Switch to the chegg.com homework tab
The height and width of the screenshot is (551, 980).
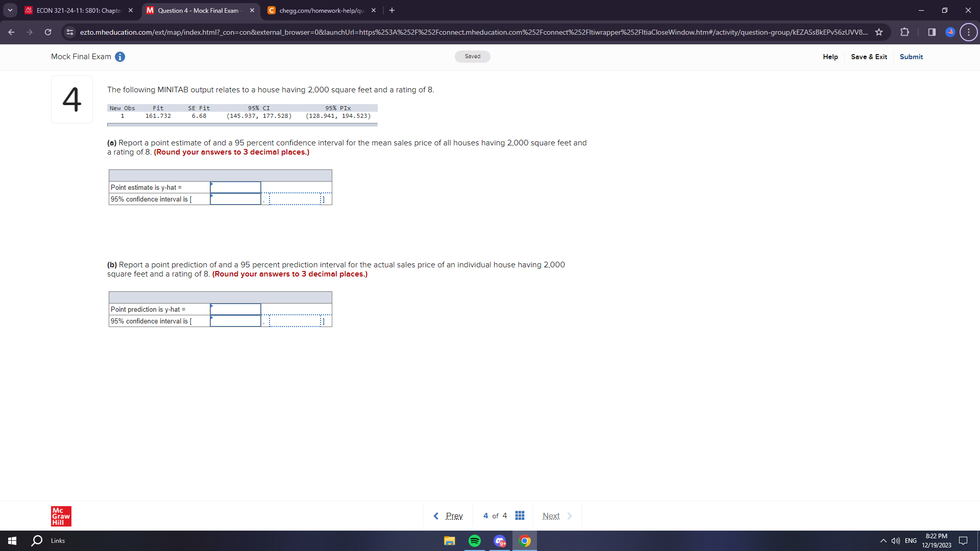pyautogui.click(x=321, y=10)
